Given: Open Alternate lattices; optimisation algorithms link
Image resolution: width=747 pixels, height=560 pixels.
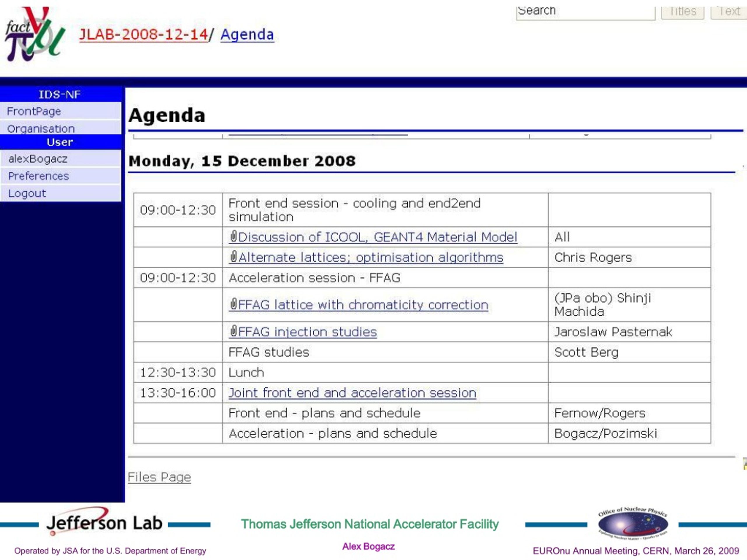Looking at the screenshot, I should click(x=371, y=257).
